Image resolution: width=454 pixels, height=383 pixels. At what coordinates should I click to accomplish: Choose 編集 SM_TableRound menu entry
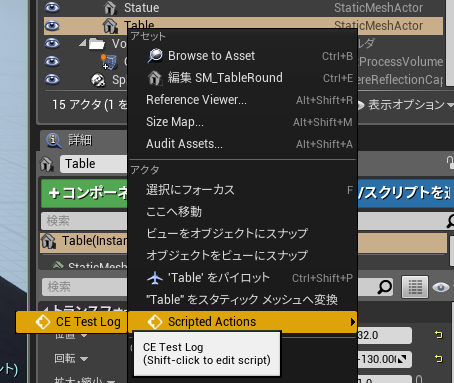243,78
